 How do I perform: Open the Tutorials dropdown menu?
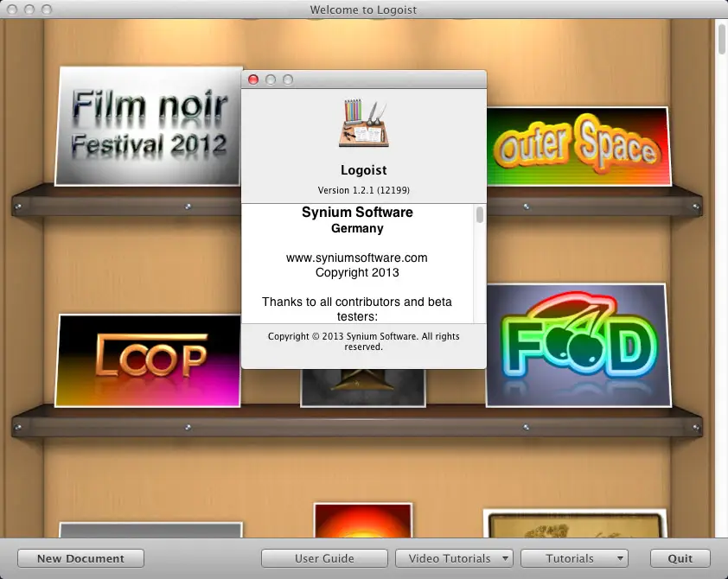(574, 558)
